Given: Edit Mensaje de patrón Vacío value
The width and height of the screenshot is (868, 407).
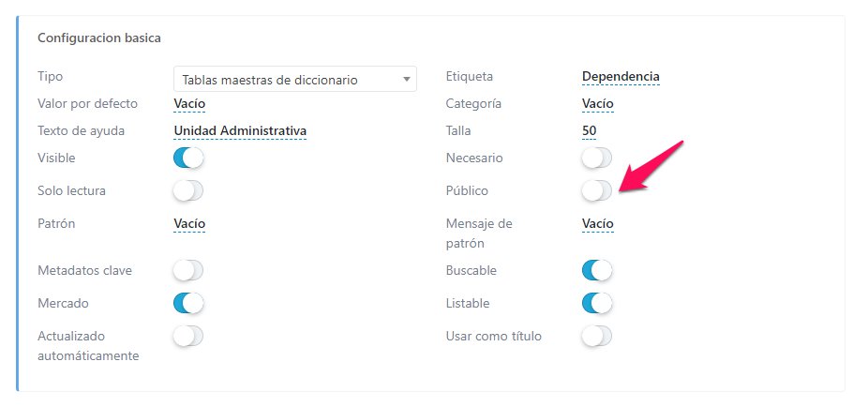Looking at the screenshot, I should click(x=597, y=223).
